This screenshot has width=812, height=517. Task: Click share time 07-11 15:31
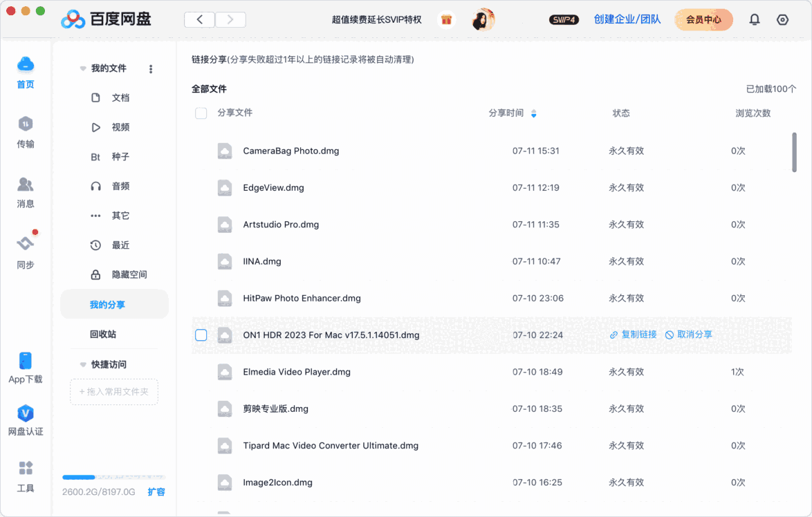tap(536, 151)
